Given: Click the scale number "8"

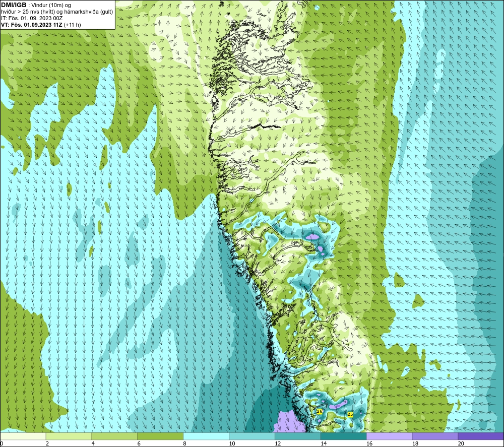Looking at the screenshot, I should [x=185, y=443].
